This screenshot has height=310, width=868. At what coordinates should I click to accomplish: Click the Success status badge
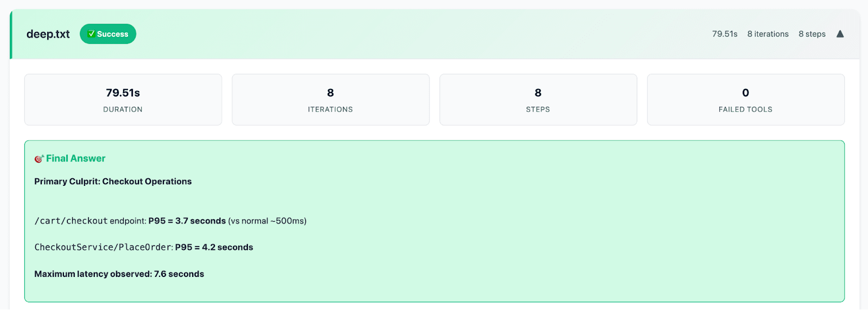click(108, 34)
